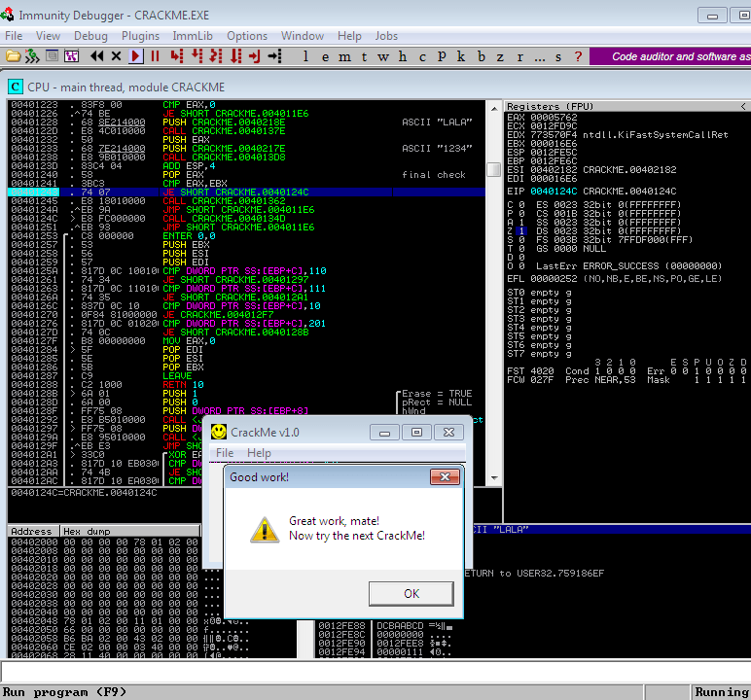This screenshot has height=700, width=751.
Task: Show patches via 'P' button
Action: point(442,56)
